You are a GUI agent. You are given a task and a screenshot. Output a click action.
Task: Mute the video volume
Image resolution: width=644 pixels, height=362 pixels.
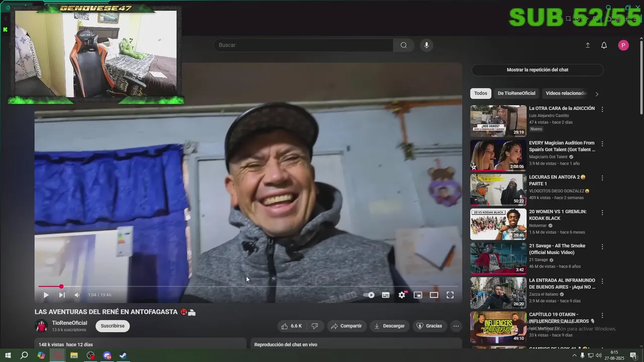pos(77,295)
